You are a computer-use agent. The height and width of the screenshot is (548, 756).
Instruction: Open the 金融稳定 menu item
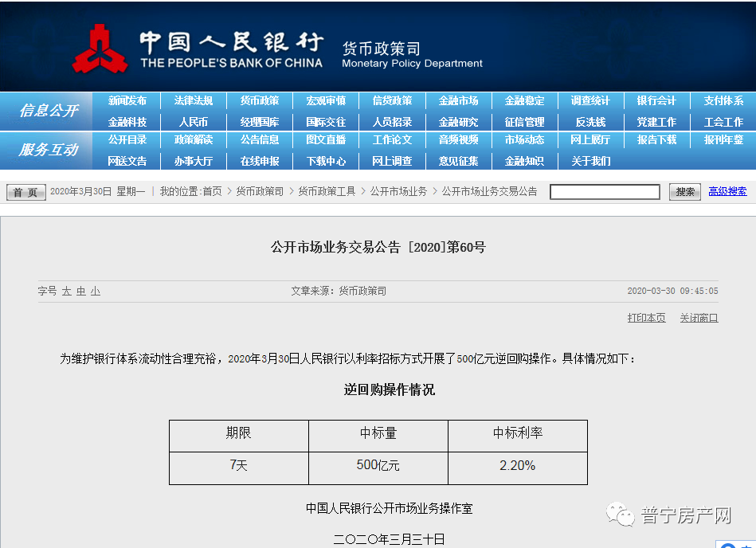click(x=524, y=100)
